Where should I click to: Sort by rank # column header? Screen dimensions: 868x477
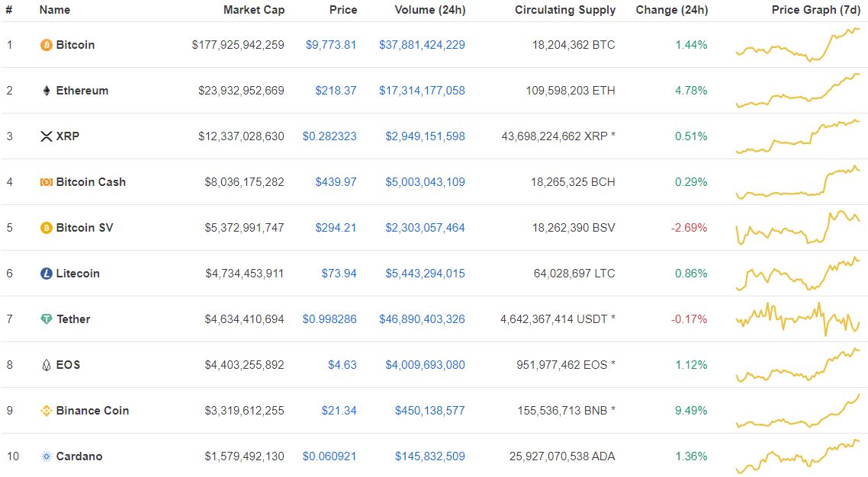(9, 10)
